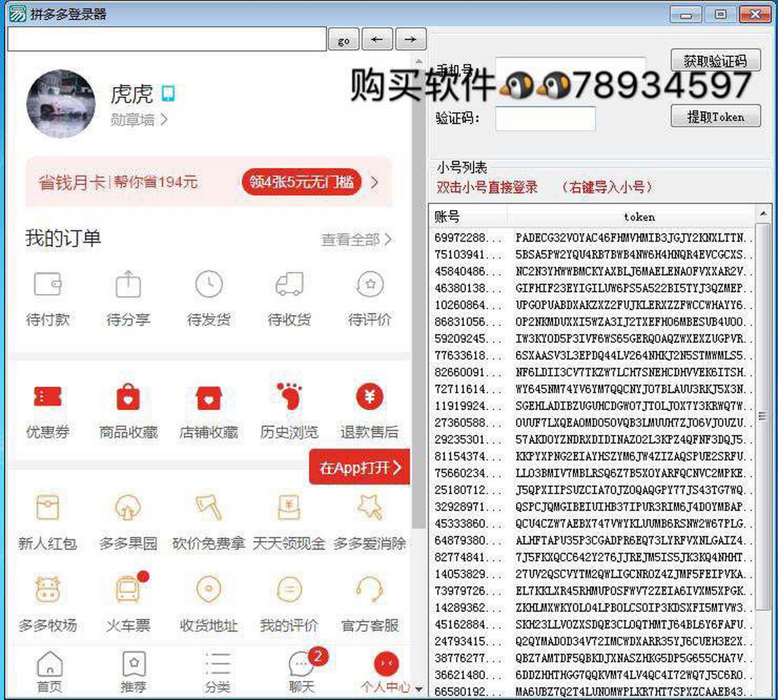Open the 历史浏览 footprint history icon

coord(289,396)
